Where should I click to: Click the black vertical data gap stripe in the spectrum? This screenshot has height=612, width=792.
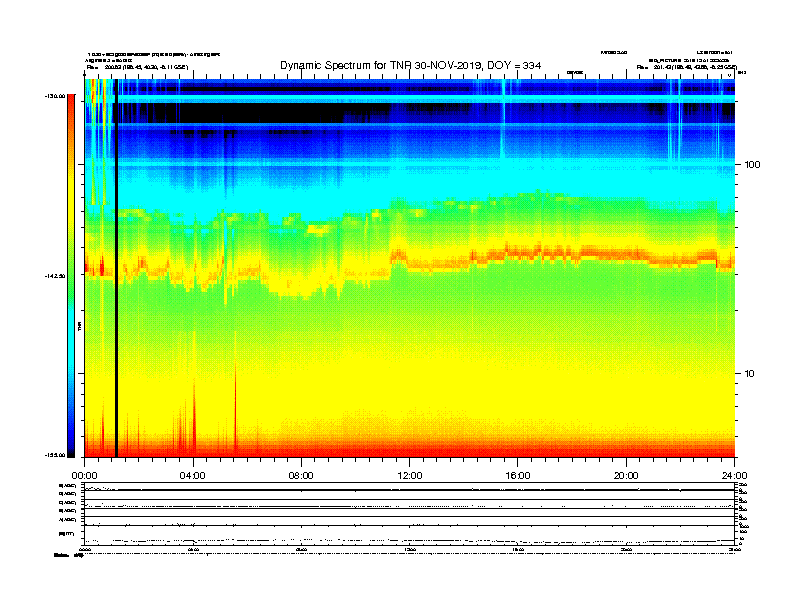(116, 268)
